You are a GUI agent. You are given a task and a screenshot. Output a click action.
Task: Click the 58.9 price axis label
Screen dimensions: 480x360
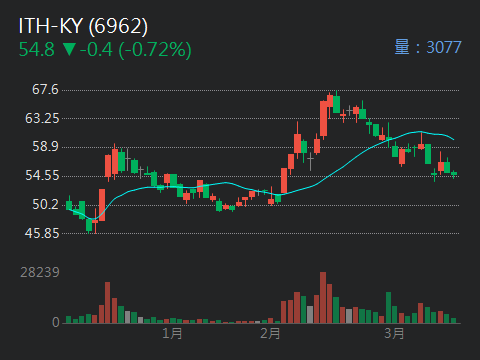coord(45,147)
